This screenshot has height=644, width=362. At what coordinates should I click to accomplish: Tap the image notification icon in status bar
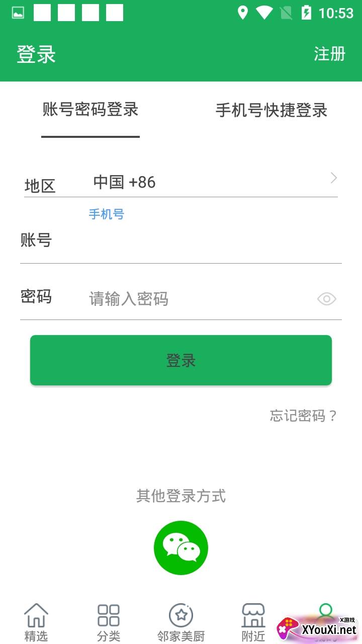[18, 13]
